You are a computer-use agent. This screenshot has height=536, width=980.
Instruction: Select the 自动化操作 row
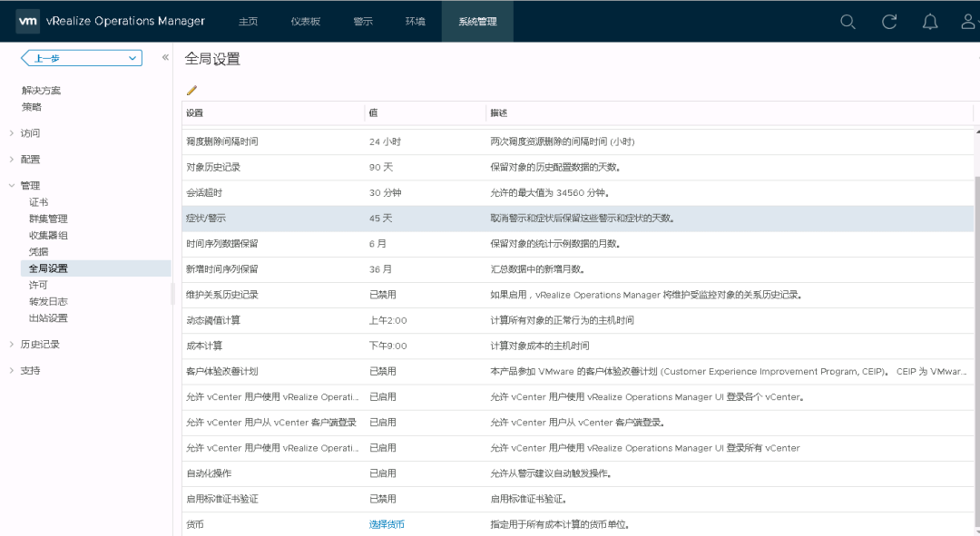578,473
